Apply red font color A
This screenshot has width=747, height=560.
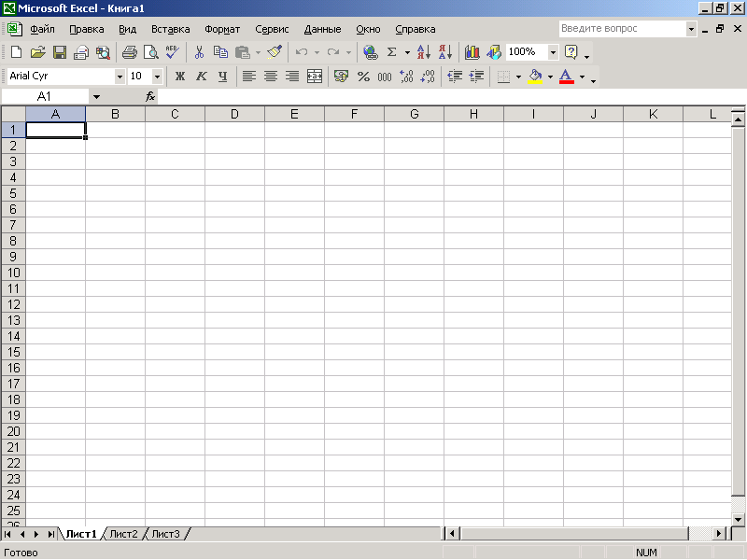point(567,77)
